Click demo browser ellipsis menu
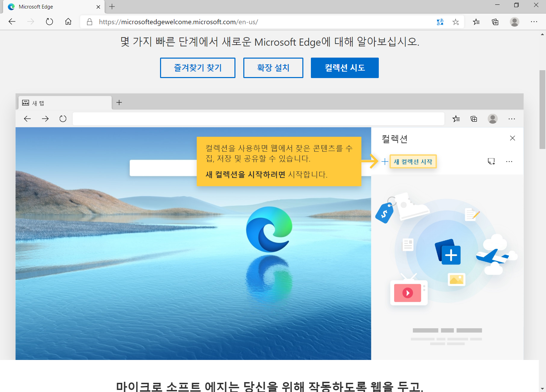This screenshot has height=392, width=546. click(512, 119)
